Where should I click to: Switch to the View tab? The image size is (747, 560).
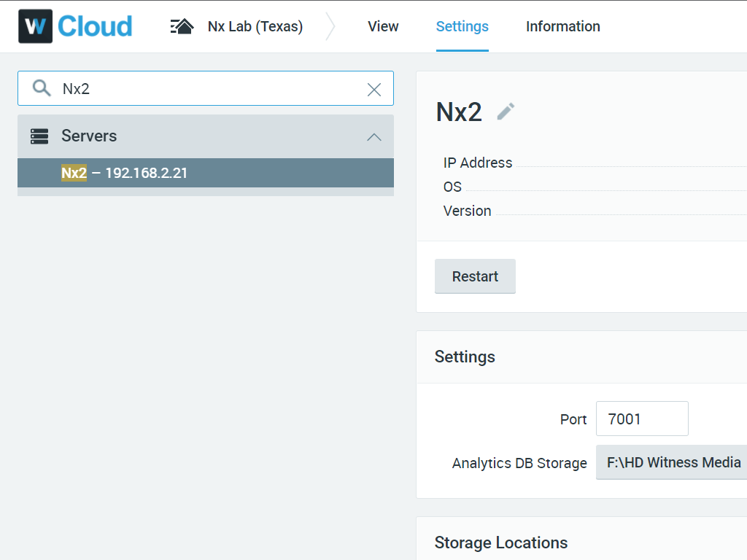pos(383,27)
